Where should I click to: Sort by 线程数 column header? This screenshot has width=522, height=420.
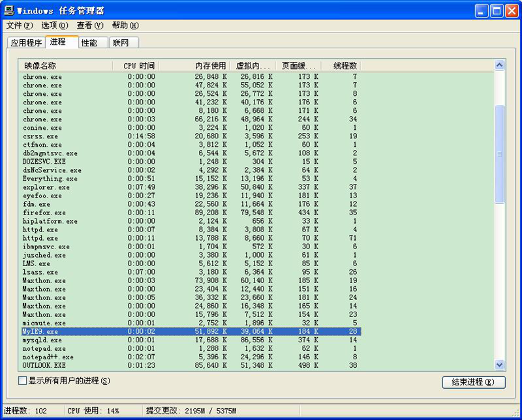pos(341,66)
